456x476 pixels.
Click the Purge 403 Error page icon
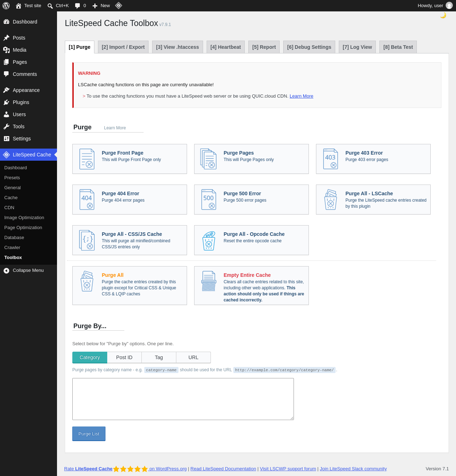(331, 159)
